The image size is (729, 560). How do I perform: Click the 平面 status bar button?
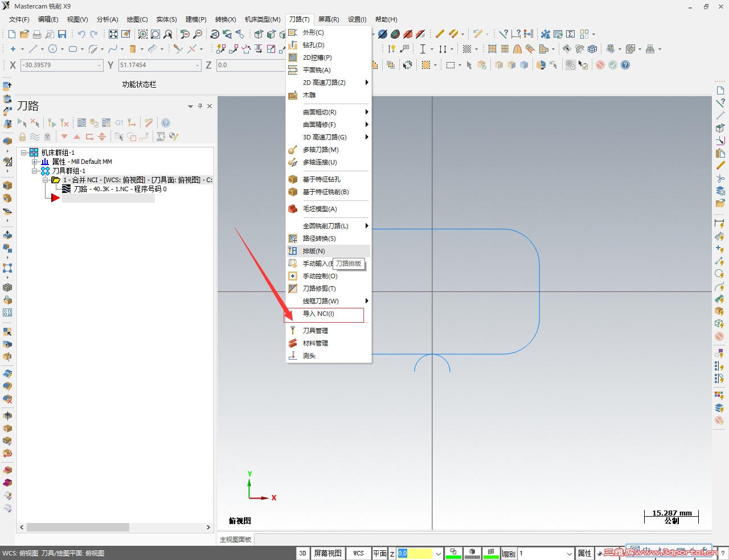(380, 553)
